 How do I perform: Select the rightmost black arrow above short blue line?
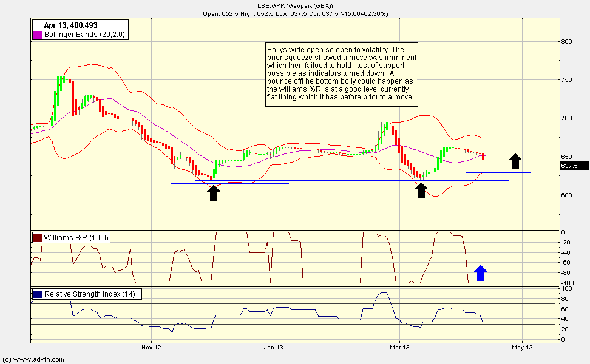[515, 161]
